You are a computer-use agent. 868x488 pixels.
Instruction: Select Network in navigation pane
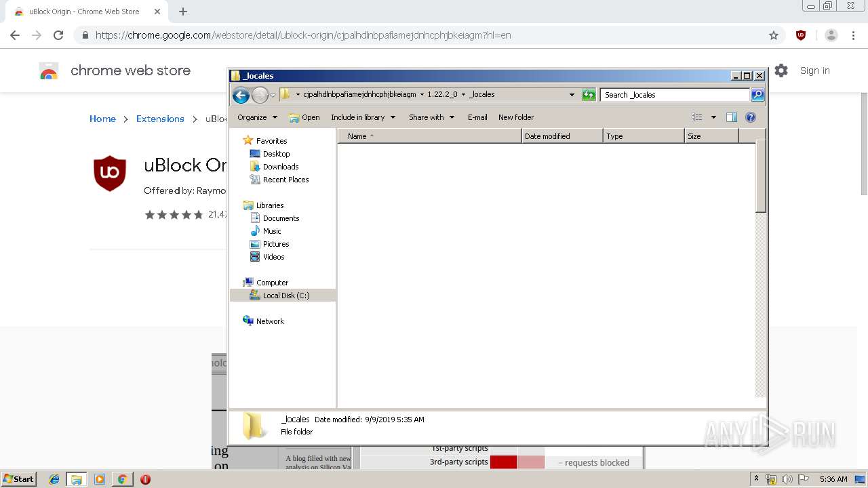263,321
